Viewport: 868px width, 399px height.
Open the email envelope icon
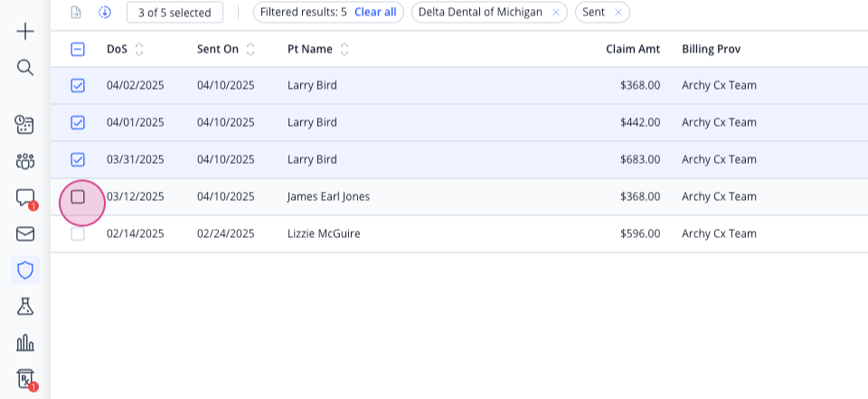point(25,233)
